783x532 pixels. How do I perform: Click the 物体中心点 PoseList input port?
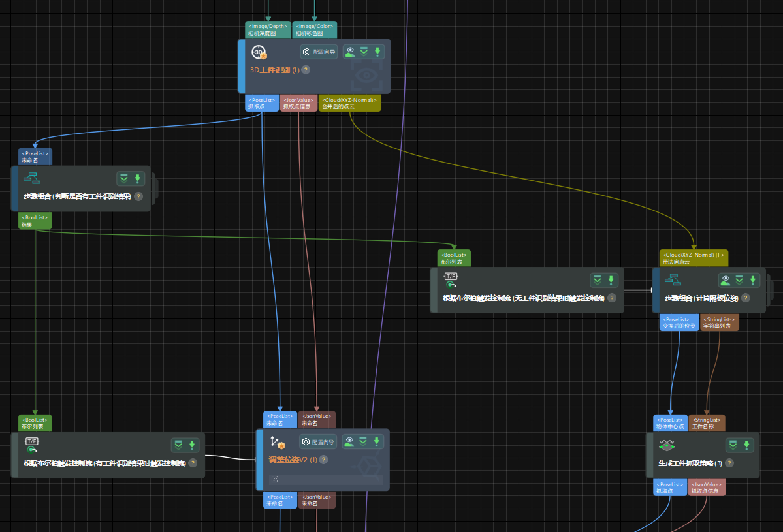click(670, 423)
